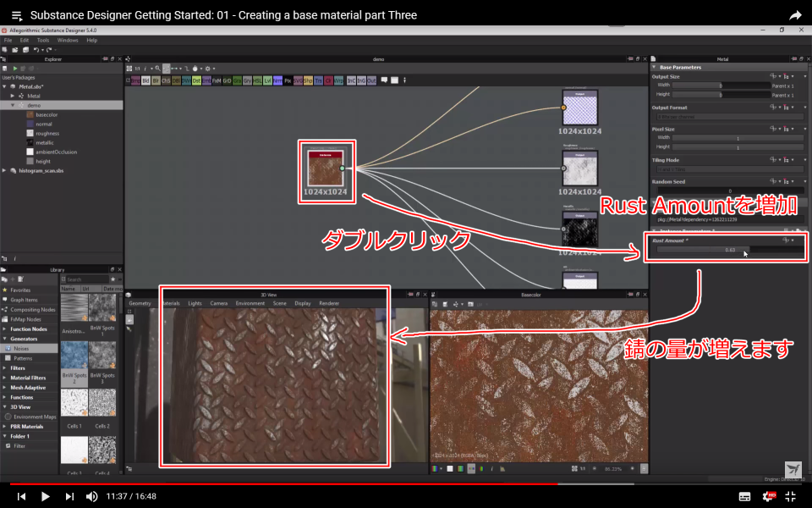
Task: Open the Environment menu in 3D View
Action: [x=250, y=303]
